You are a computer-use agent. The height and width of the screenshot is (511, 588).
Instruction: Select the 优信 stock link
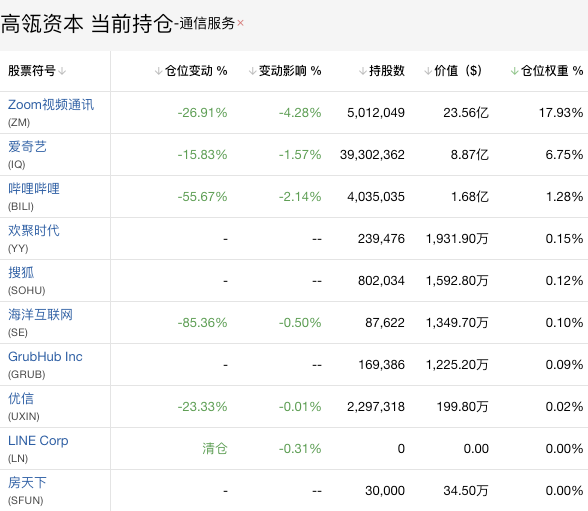(x=21, y=399)
